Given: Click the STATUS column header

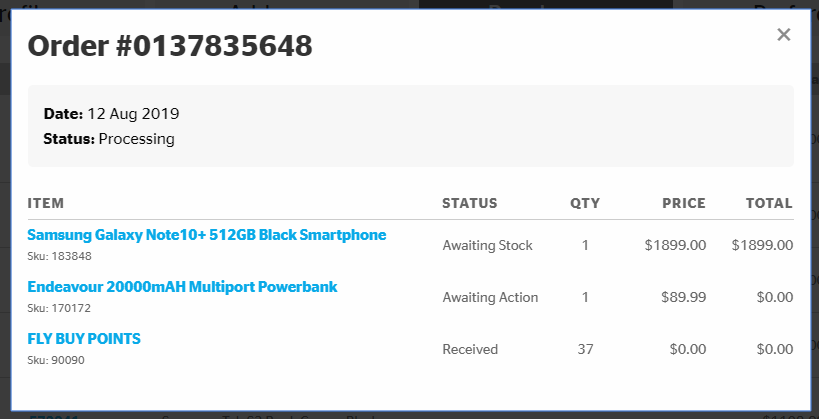Looking at the screenshot, I should (469, 203).
